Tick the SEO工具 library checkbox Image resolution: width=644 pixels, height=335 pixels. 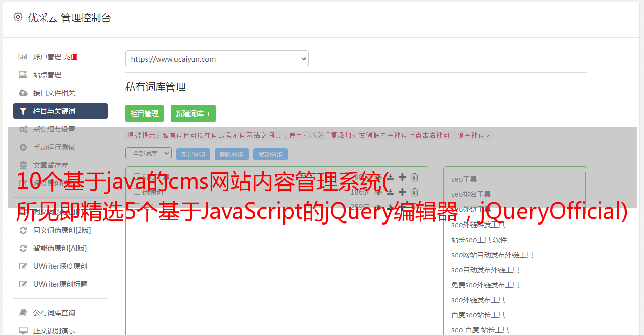pos(137,177)
